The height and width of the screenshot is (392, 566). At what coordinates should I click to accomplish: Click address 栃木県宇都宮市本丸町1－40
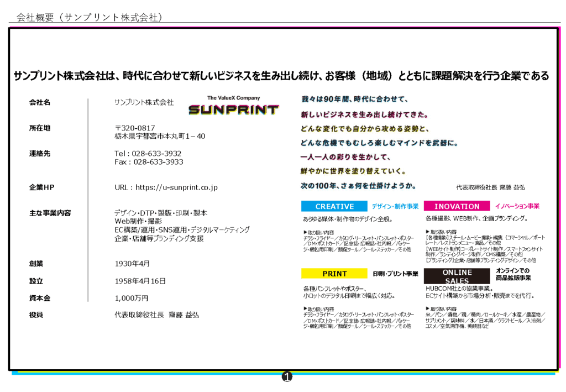pos(160,137)
